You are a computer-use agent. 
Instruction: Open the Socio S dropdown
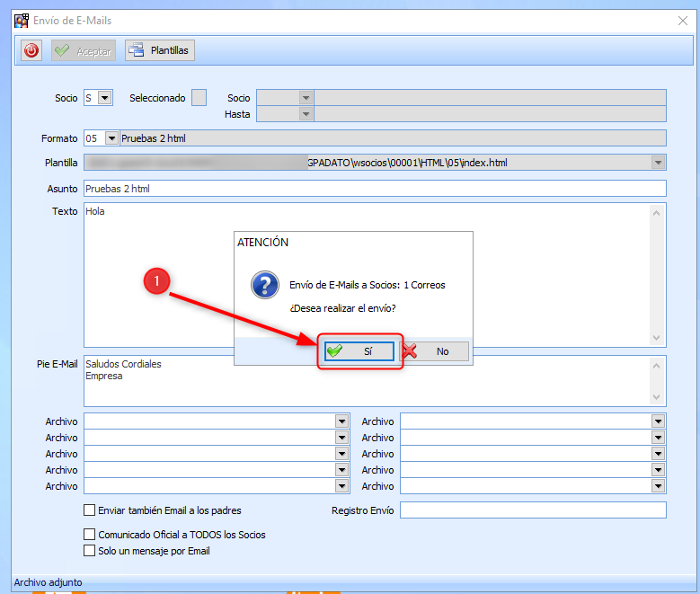point(104,98)
